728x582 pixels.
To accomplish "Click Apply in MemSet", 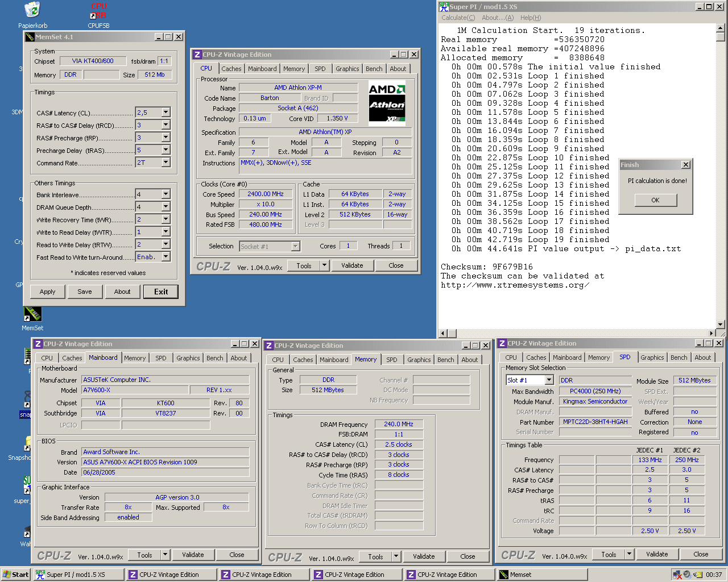I will [48, 292].
